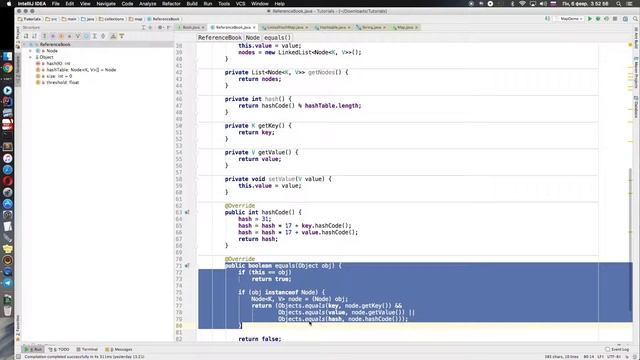640x360 pixels.
Task: Open macOS Notification Center icon
Action: [630, 4]
